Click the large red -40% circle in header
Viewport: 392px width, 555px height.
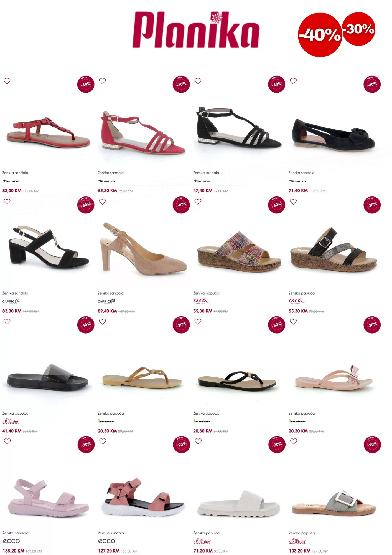tap(320, 35)
